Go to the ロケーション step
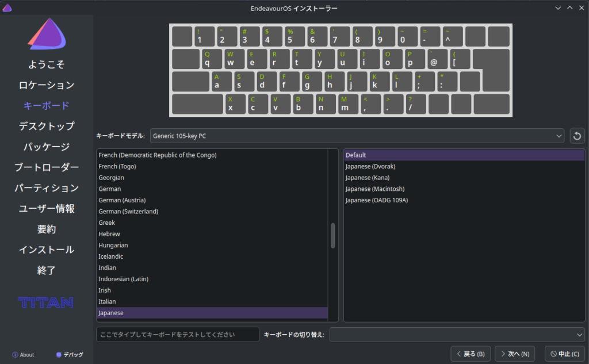Screen dimensions: 589x364 [x=47, y=85]
